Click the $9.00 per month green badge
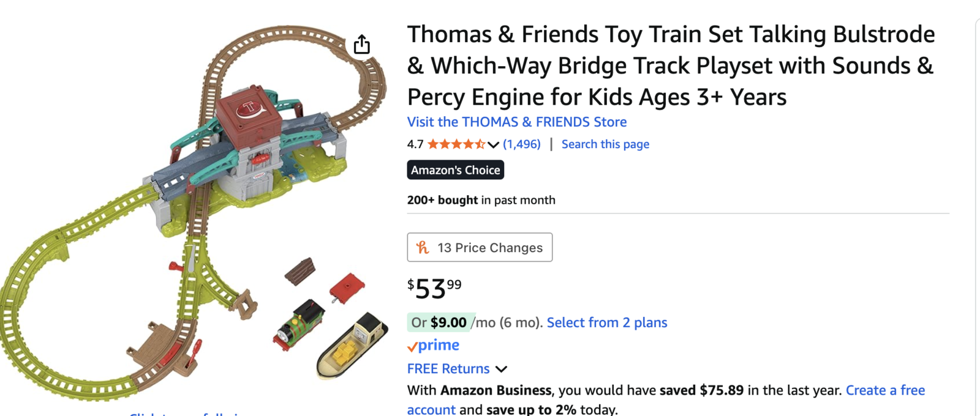The width and height of the screenshot is (980, 416). click(x=439, y=322)
